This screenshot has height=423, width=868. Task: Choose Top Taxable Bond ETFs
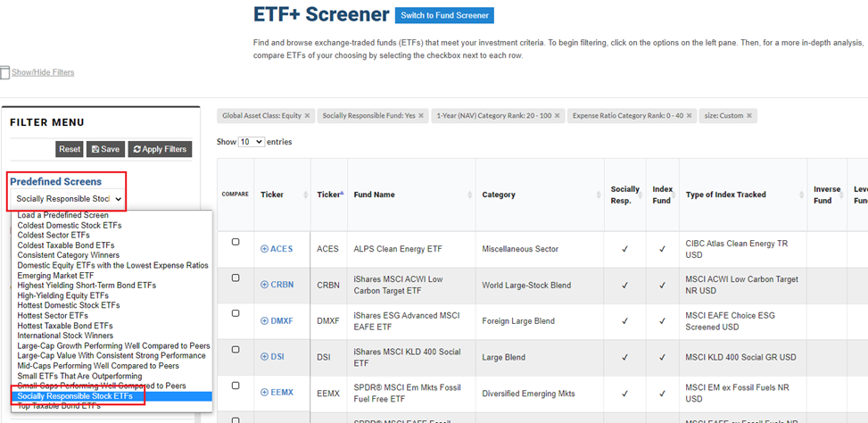click(x=112, y=406)
